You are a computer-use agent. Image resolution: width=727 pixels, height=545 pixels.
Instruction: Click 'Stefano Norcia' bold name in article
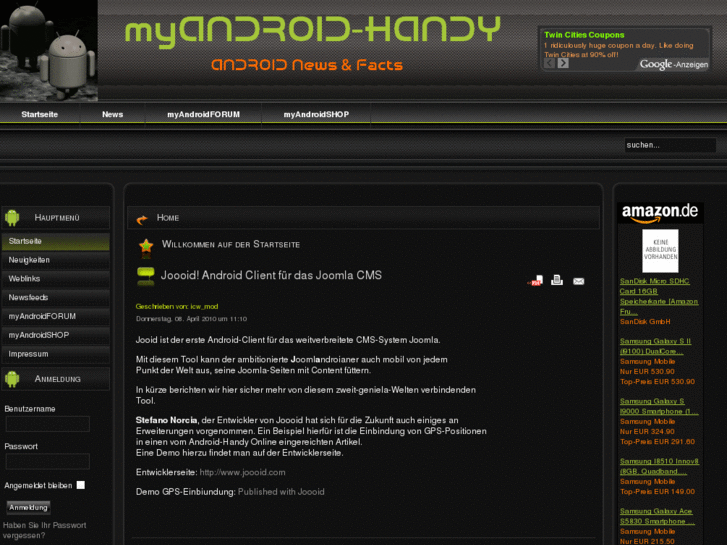click(166, 420)
